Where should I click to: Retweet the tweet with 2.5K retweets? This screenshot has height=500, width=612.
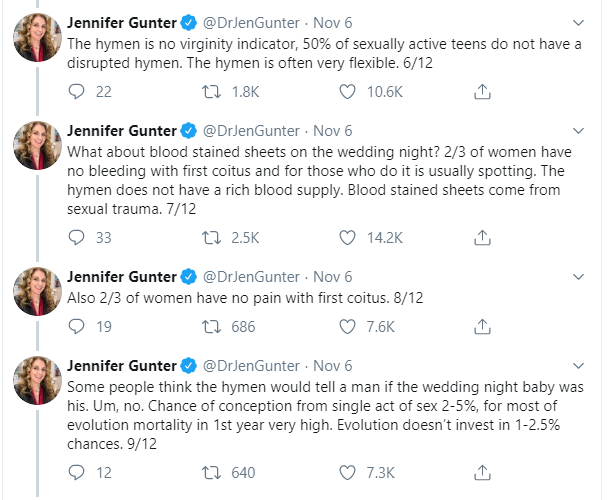[211, 238]
